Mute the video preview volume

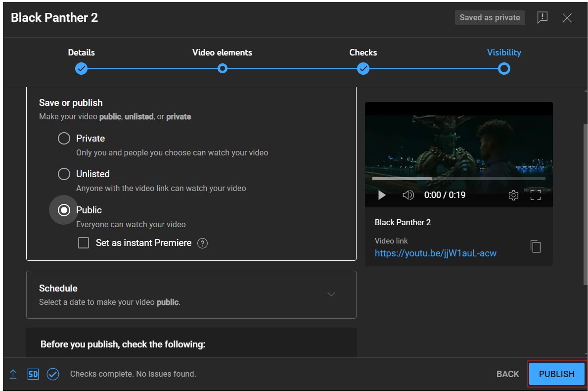click(408, 195)
